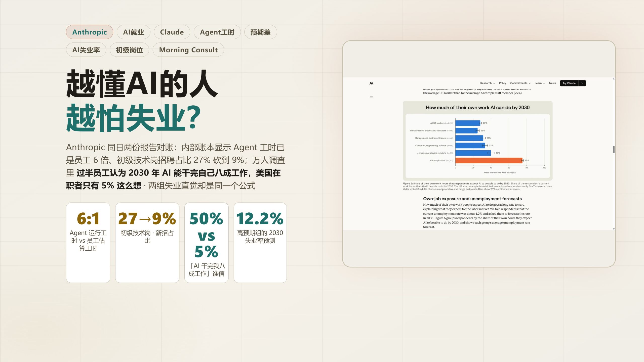This screenshot has width=644, height=362.
Task: Open the News nav item
Action: [552, 83]
